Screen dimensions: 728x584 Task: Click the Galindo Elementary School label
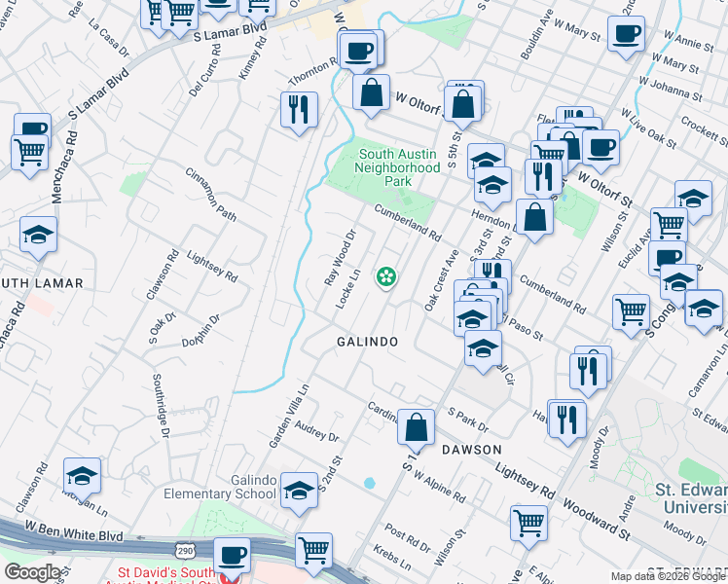[220, 487]
